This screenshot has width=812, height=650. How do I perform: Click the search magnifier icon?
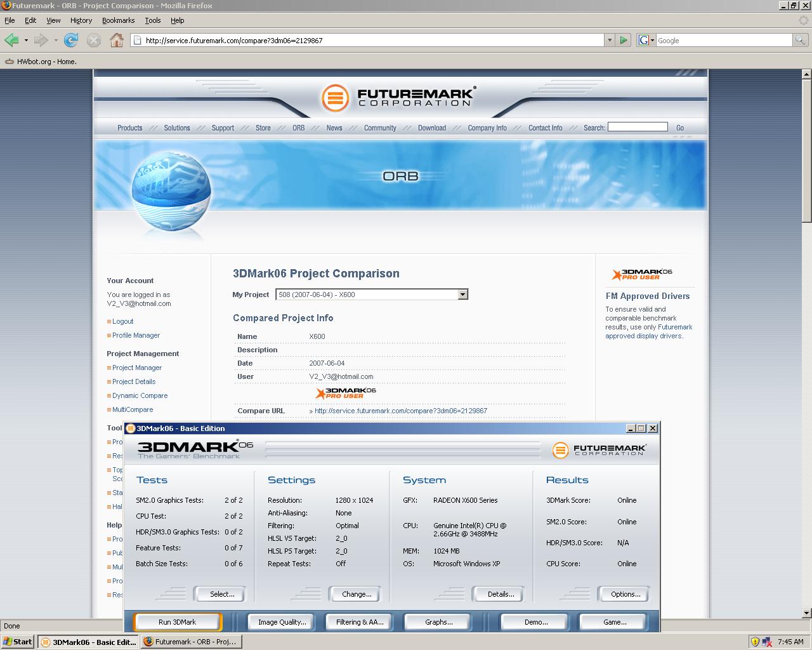(x=801, y=40)
